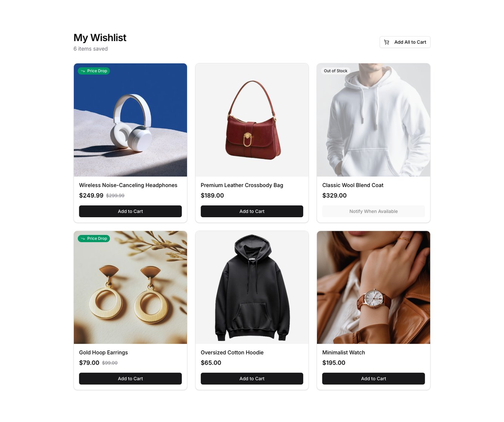Click the Add All to Cart button
Screen dimensions: 504x422
coord(405,42)
